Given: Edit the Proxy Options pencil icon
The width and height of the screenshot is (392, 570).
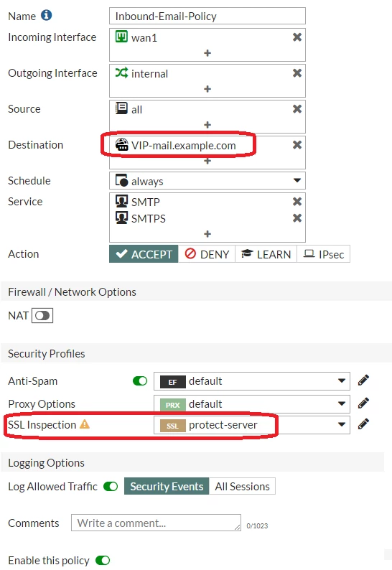Looking at the screenshot, I should (x=363, y=403).
